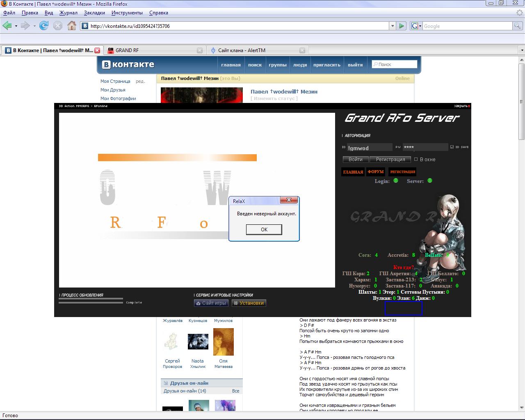Click выйти to log out
This screenshot has height=420, width=525.
click(x=355, y=65)
